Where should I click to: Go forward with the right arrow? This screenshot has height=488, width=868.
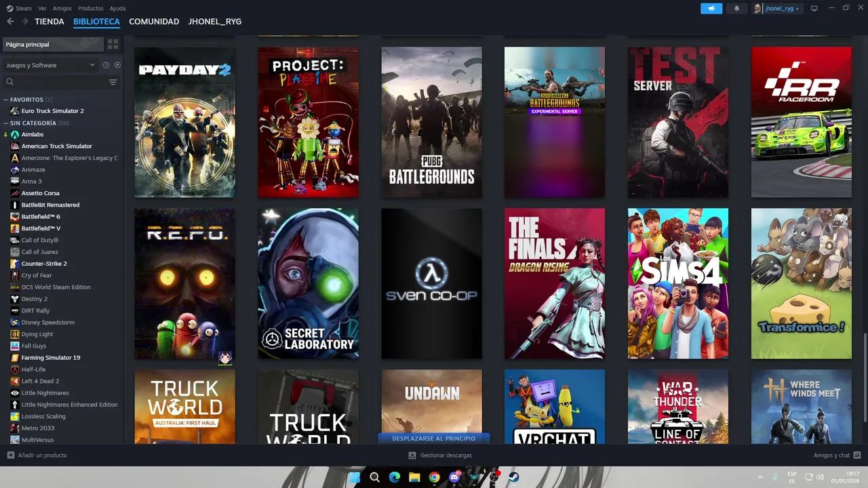24,22
